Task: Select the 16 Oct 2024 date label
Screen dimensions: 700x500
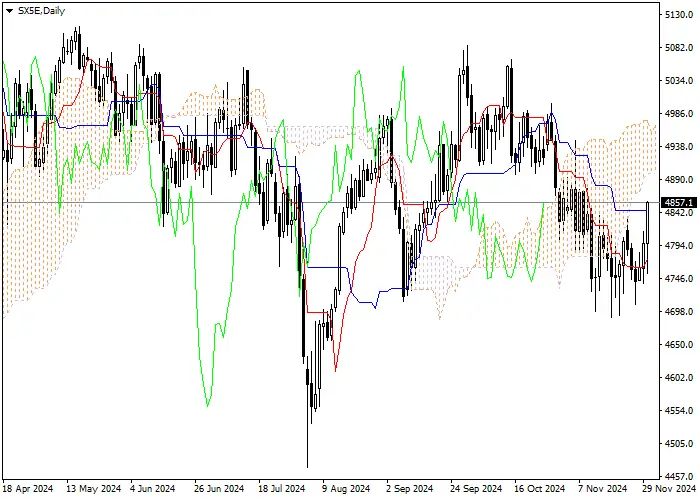Action: [x=539, y=489]
